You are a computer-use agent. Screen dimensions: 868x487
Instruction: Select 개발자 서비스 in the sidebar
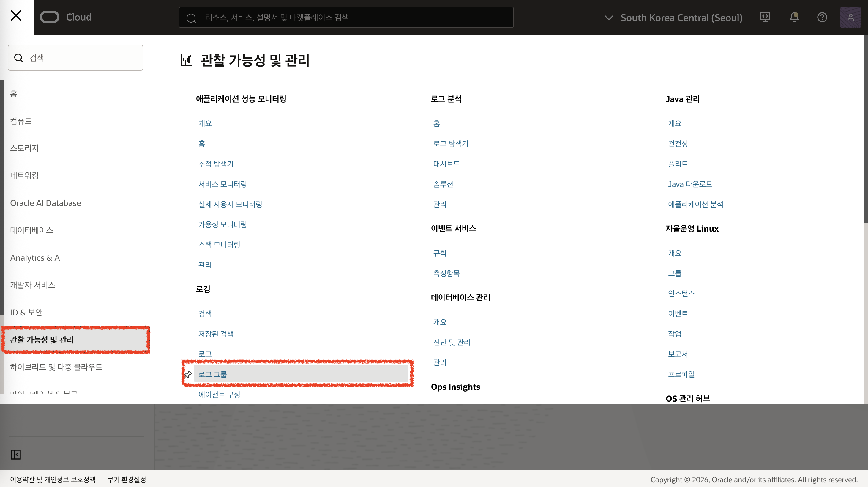click(33, 285)
